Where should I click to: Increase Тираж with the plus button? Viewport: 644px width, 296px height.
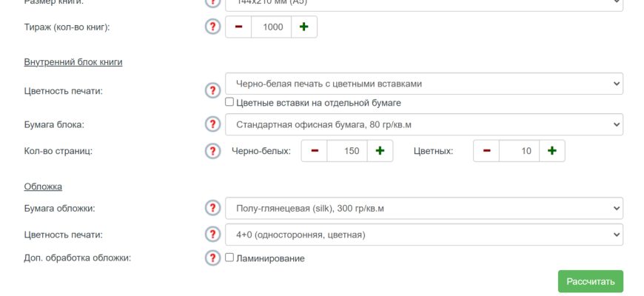click(303, 27)
